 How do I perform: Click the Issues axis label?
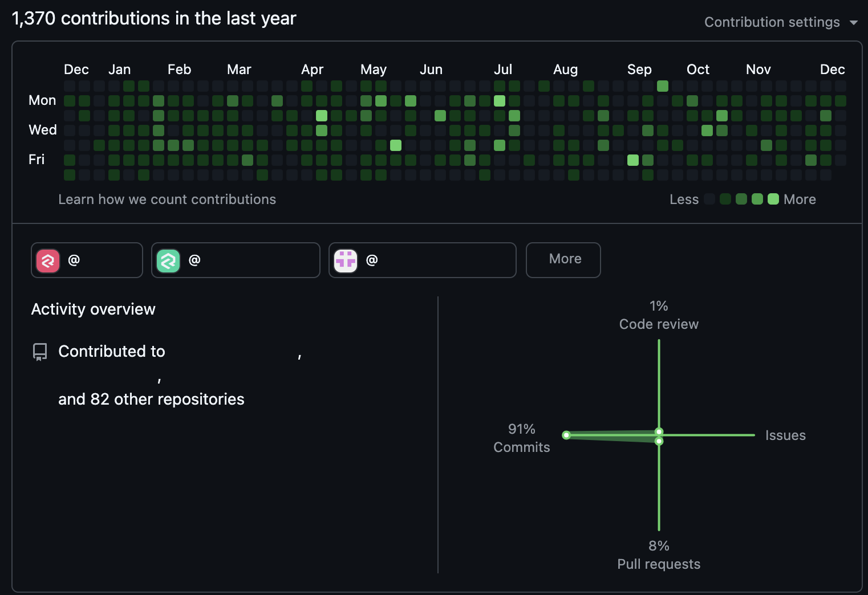click(x=785, y=435)
